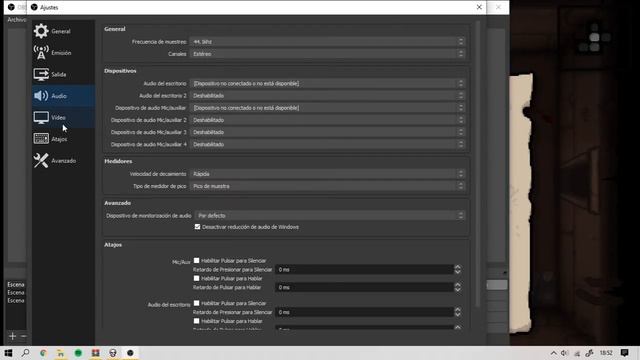Open the Archivo menu in OBS window
The width and height of the screenshot is (640, 360).
(16, 20)
